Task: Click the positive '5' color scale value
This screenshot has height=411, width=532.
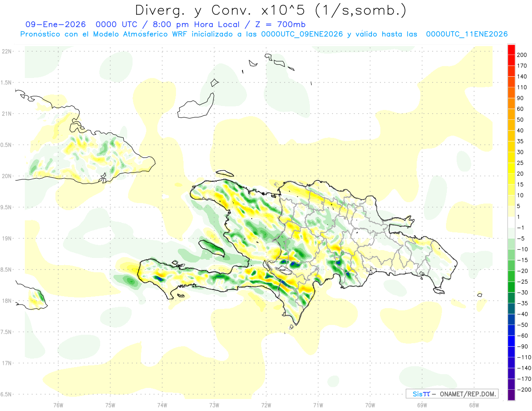Action: (519, 206)
